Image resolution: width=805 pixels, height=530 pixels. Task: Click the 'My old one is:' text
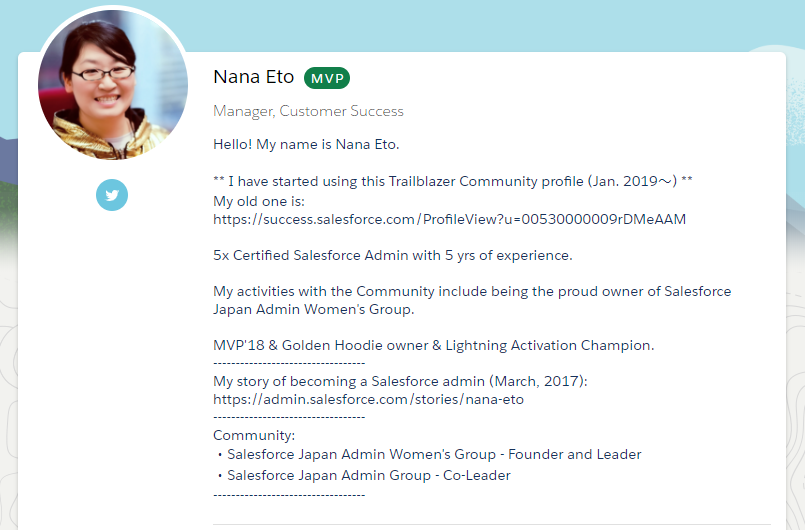253,200
